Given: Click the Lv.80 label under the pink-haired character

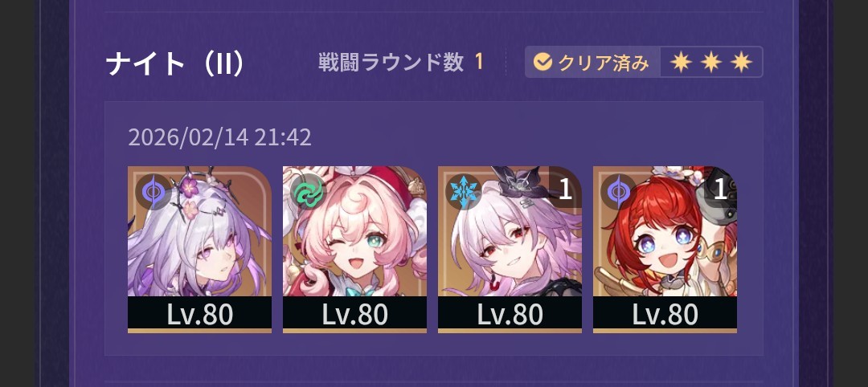Looking at the screenshot, I should click(x=355, y=314).
